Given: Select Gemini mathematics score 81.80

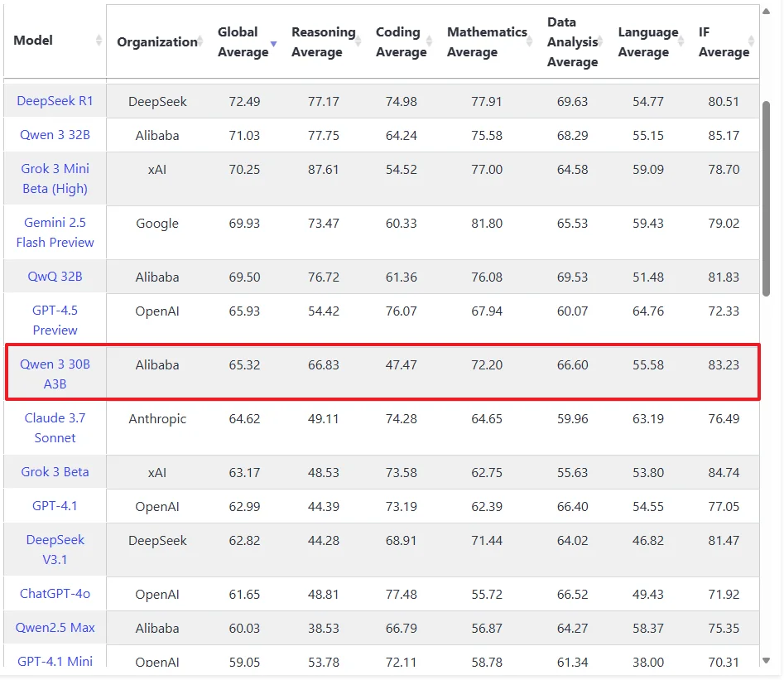Looking at the screenshot, I should [487, 223].
